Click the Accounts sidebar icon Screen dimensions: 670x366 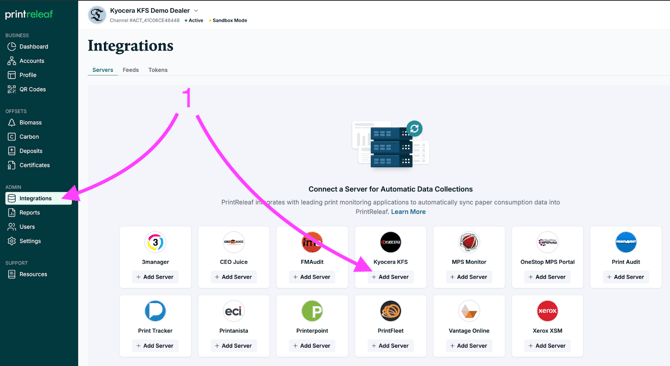(12, 61)
